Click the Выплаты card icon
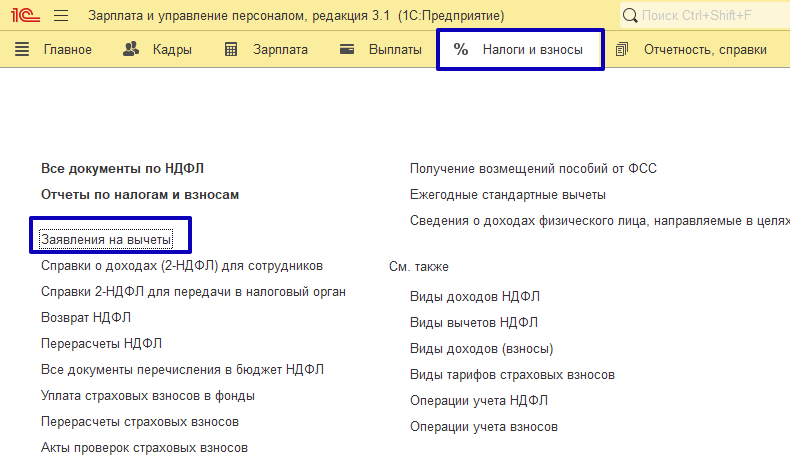This screenshot has height=474, width=790. pos(347,49)
